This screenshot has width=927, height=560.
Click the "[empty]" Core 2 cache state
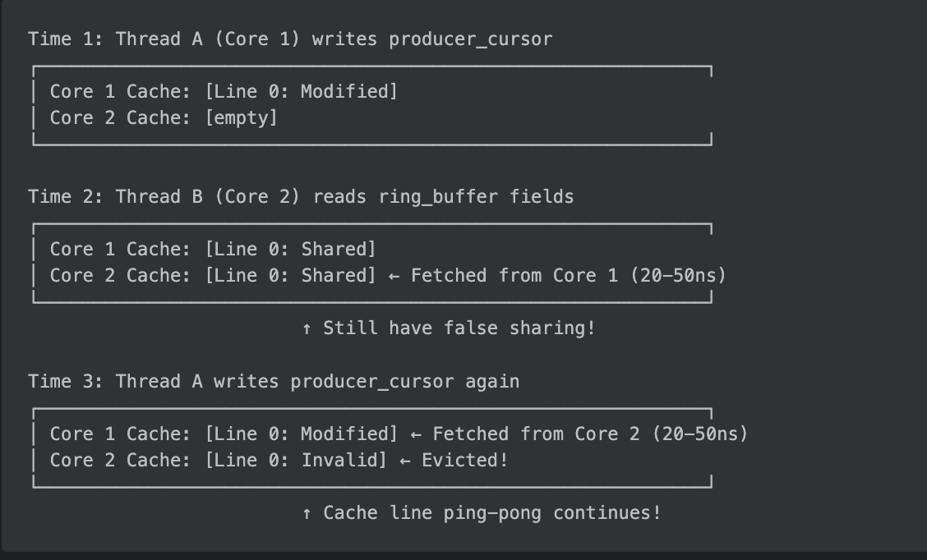point(241,117)
